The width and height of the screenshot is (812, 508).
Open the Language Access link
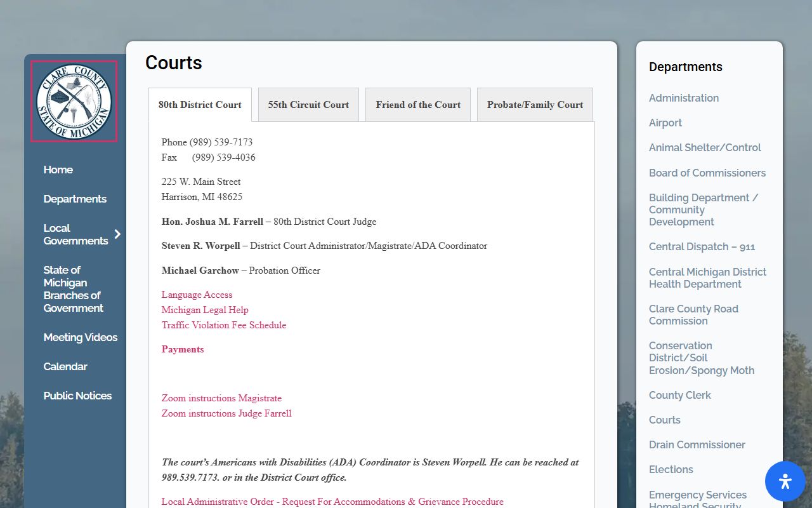click(197, 295)
